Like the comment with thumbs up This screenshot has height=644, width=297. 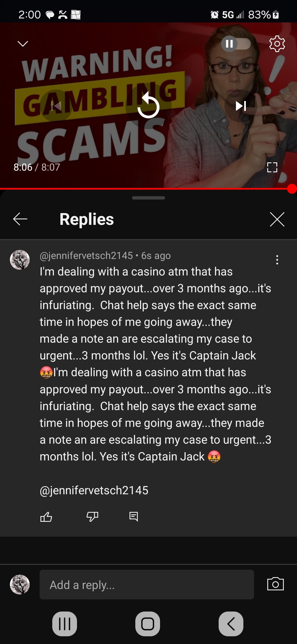[46, 517]
